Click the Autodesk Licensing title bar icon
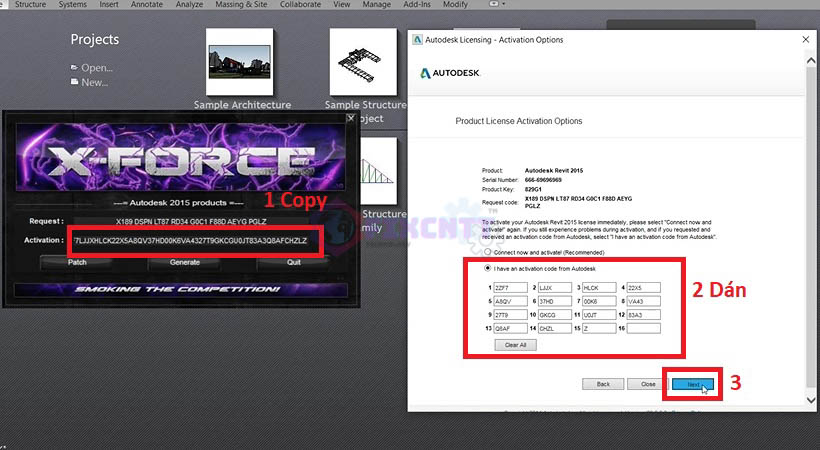 click(417, 40)
